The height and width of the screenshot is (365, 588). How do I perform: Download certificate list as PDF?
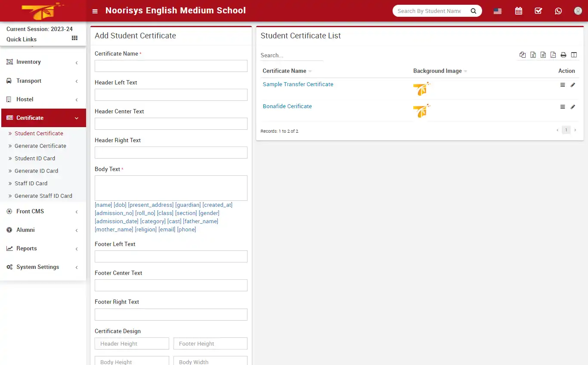point(553,55)
